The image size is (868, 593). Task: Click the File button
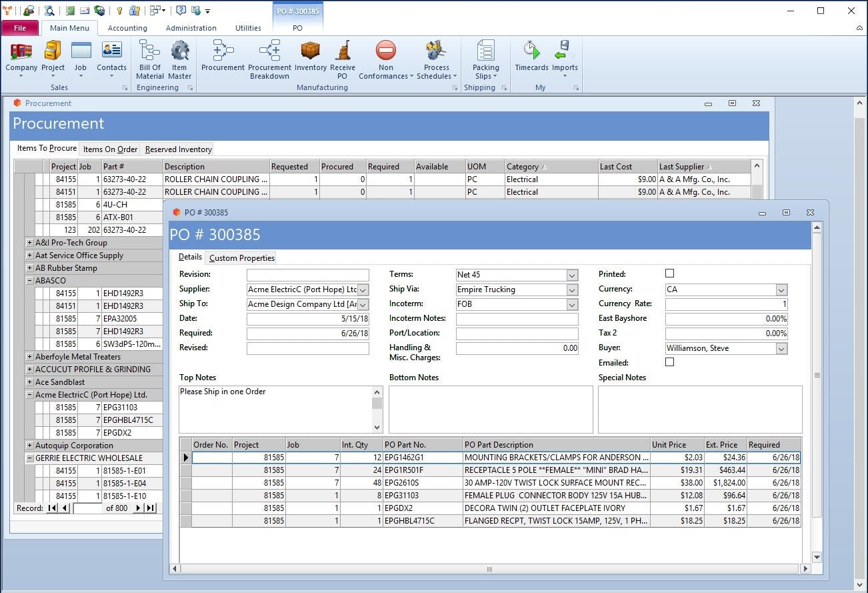20,28
